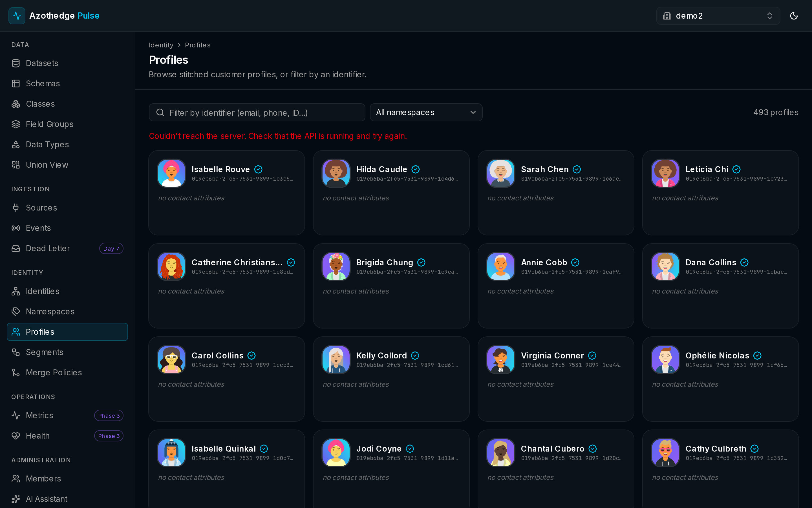Screen dimensions: 812x508
Task: Open the Isabelle Quinkal profile name
Action: click(x=224, y=448)
